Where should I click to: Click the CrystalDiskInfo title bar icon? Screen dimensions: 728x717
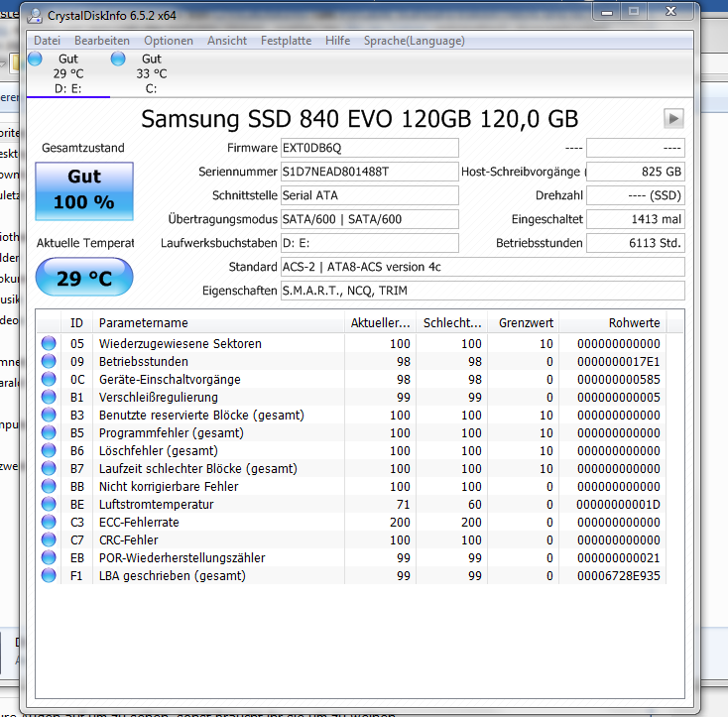tap(35, 15)
